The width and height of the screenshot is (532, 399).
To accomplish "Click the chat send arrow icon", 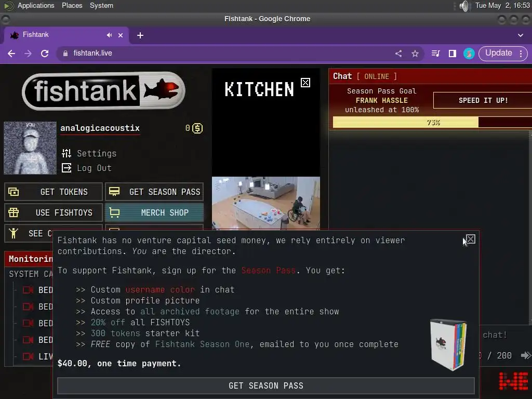I will click(x=526, y=355).
